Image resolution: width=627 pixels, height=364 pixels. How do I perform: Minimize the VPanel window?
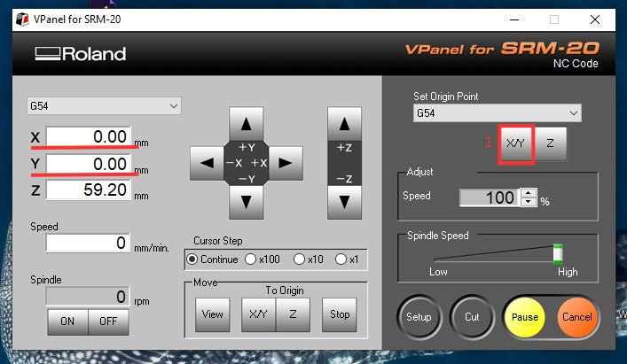tap(514, 19)
